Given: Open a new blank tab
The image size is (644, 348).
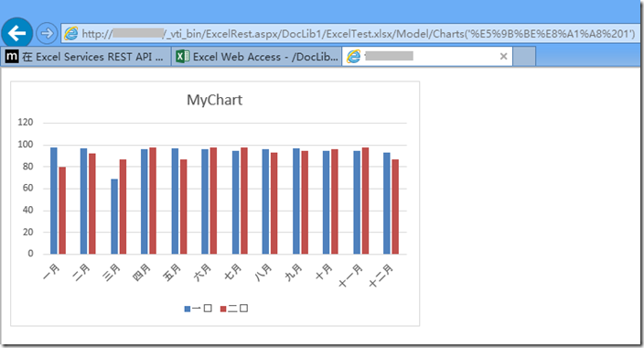Looking at the screenshot, I should click(524, 57).
